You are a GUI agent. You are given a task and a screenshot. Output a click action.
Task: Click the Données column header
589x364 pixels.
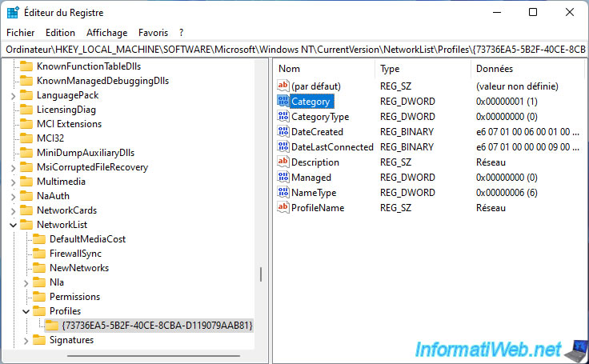click(x=495, y=69)
